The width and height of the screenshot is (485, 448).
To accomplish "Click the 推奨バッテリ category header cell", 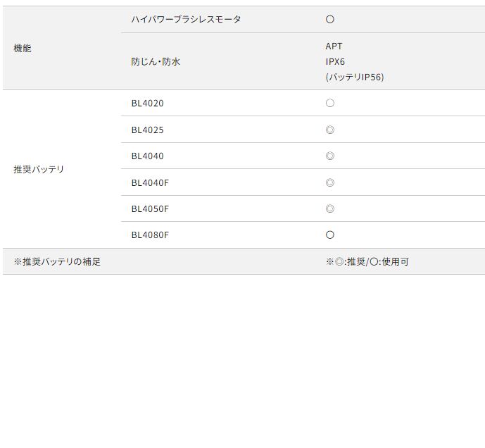I will 39,170.
